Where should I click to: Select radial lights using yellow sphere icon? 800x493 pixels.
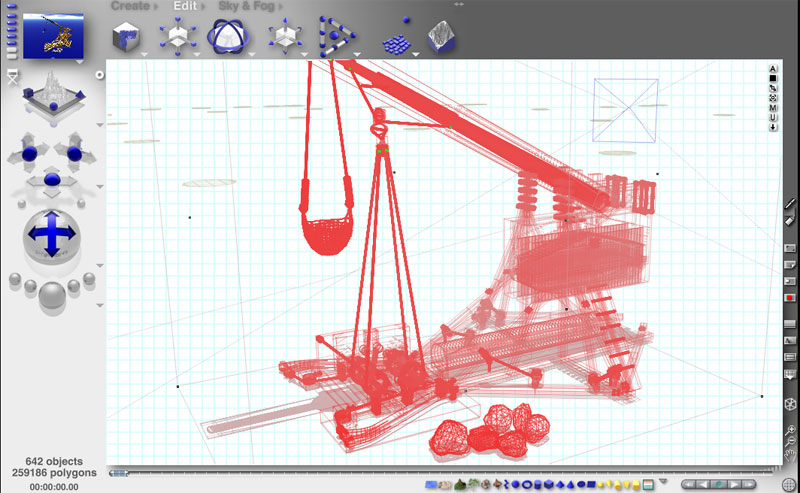pyautogui.click(x=601, y=484)
